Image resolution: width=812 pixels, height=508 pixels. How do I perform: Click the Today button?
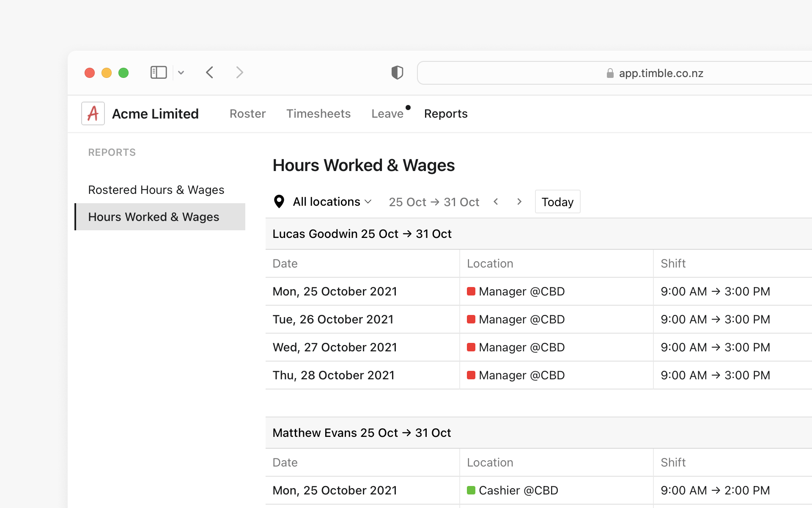557,202
